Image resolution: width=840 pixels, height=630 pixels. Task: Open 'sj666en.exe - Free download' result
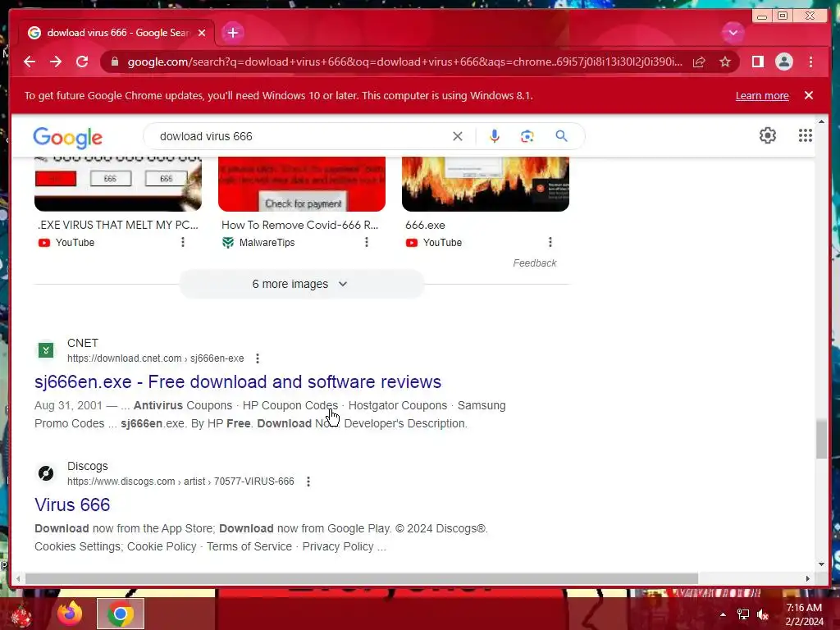tap(238, 382)
